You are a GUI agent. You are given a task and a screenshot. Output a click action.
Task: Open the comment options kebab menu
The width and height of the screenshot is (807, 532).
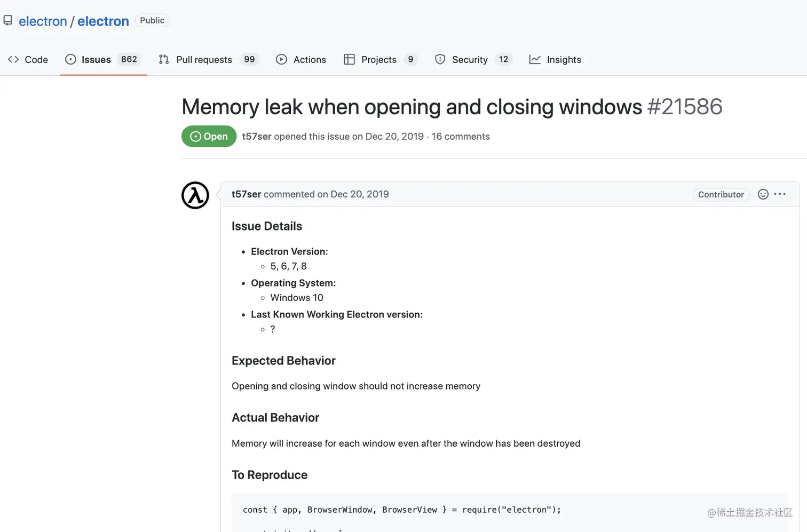pos(780,194)
